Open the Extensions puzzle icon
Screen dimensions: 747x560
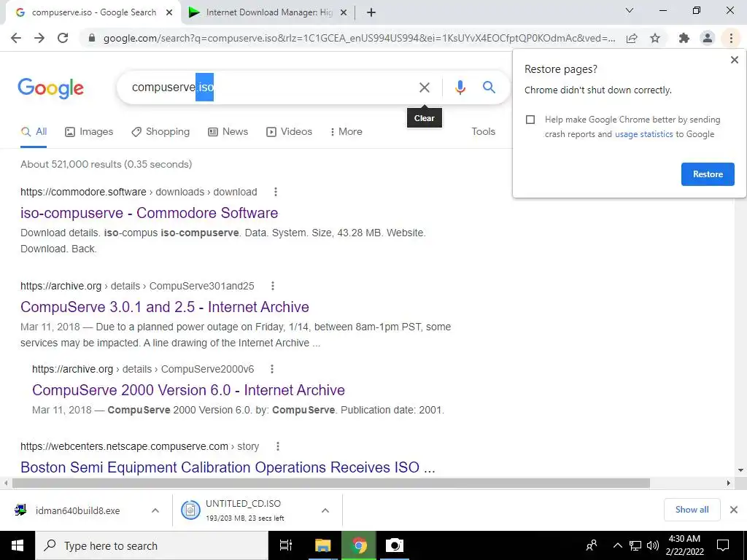coord(684,38)
